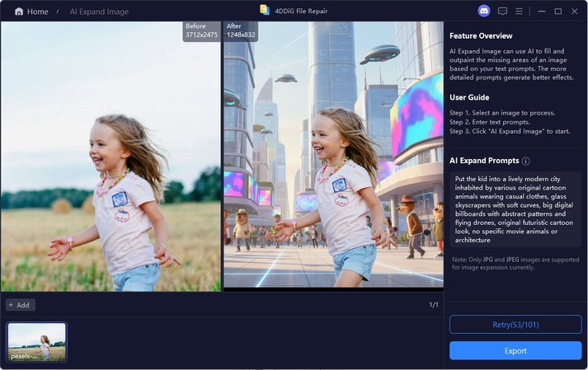Image resolution: width=588 pixels, height=370 pixels.
Task: Click the 4DDiG File Repair title text
Action: (x=301, y=12)
